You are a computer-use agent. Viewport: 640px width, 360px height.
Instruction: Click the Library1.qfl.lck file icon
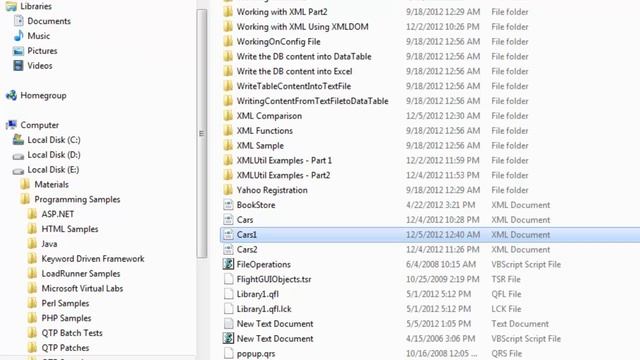pyautogui.click(x=228, y=309)
